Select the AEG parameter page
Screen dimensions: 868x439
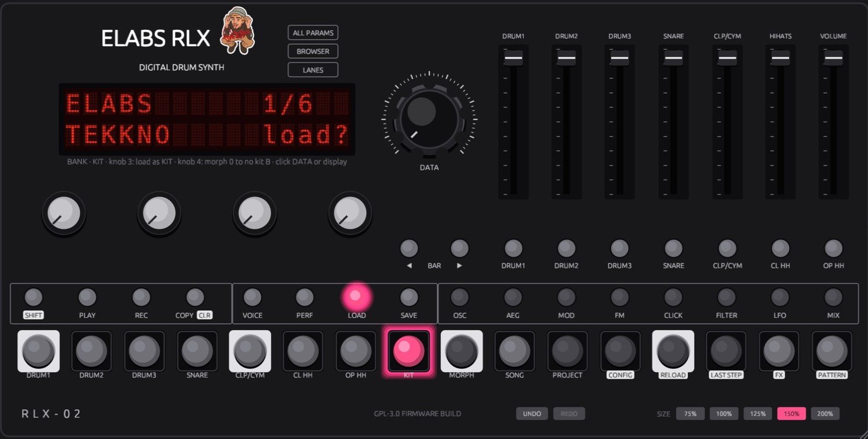click(x=513, y=297)
